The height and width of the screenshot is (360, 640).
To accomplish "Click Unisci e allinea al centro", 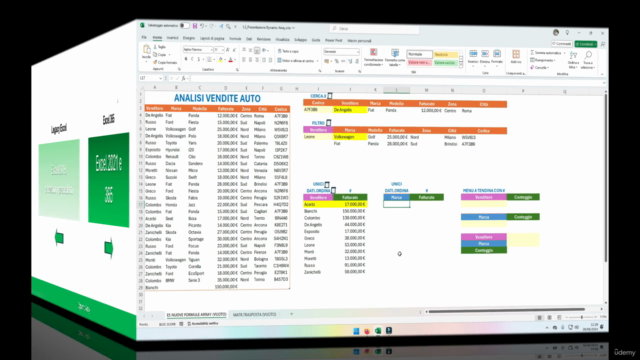I will [x=297, y=61].
